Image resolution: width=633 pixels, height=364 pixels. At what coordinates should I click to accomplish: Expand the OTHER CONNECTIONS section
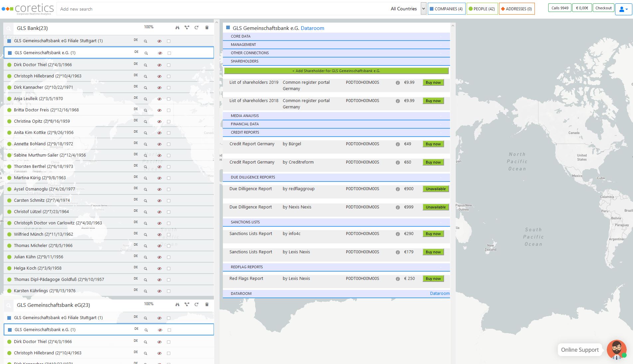(x=336, y=53)
